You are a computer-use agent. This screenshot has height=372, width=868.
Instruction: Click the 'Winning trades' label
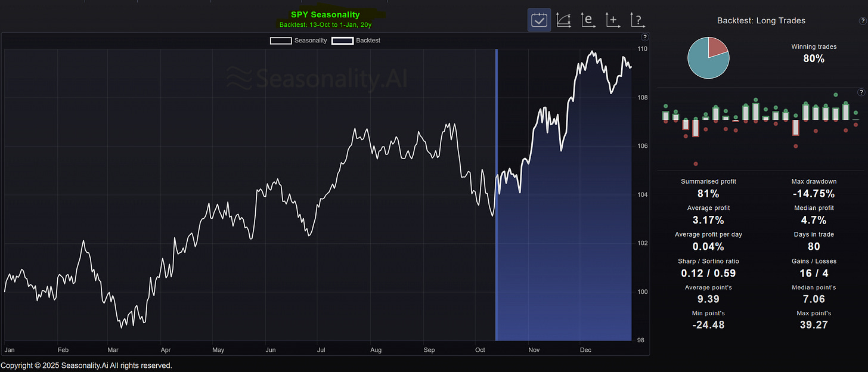coord(814,46)
